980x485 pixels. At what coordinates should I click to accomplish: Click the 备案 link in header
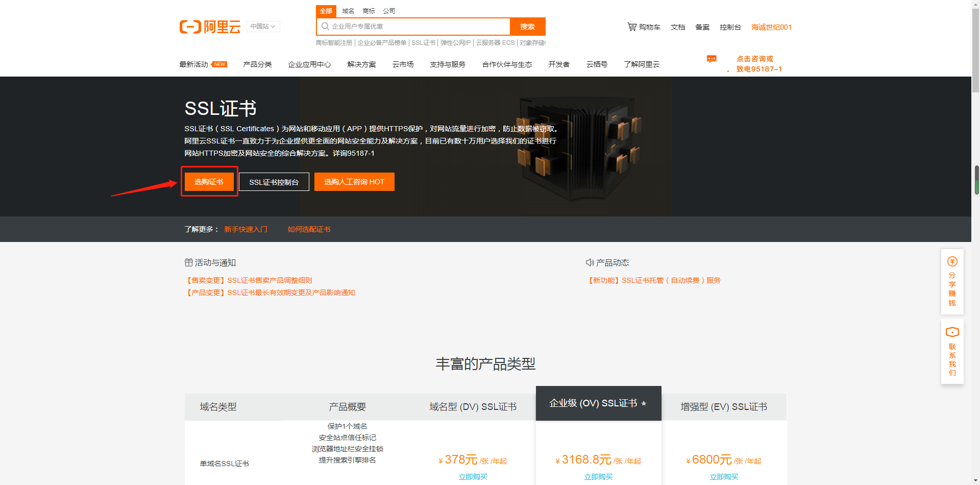702,27
